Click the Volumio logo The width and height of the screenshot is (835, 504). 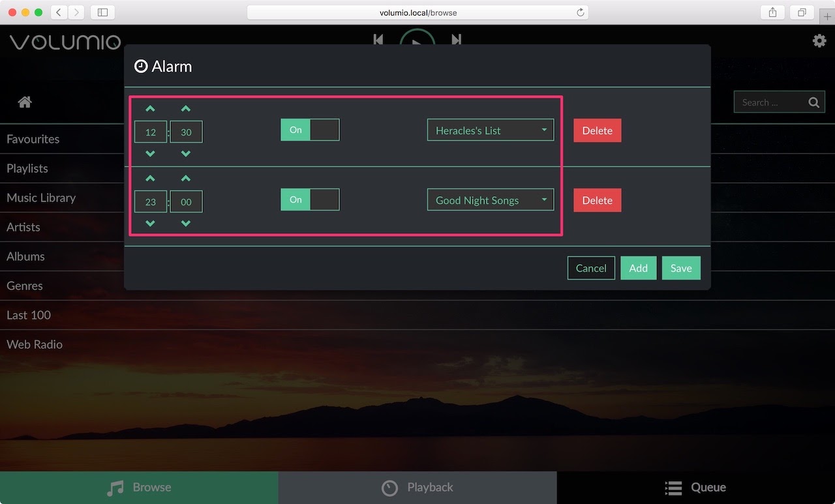point(65,42)
